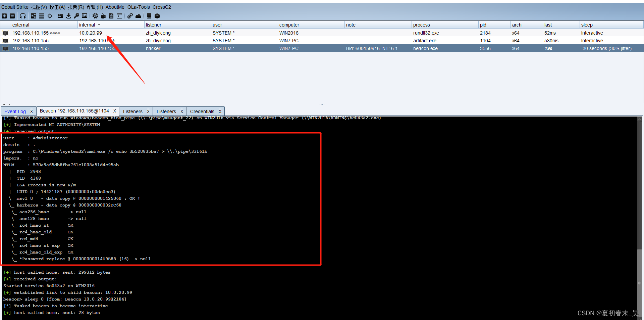
Task: Switch to session table view icon
Action: 42,16
